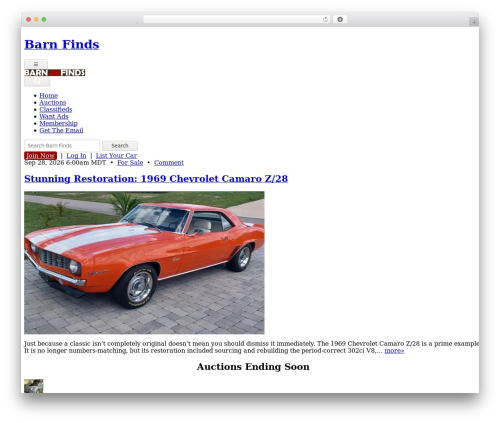Open the Comment link
Screen dimensions: 500x423
(x=169, y=163)
